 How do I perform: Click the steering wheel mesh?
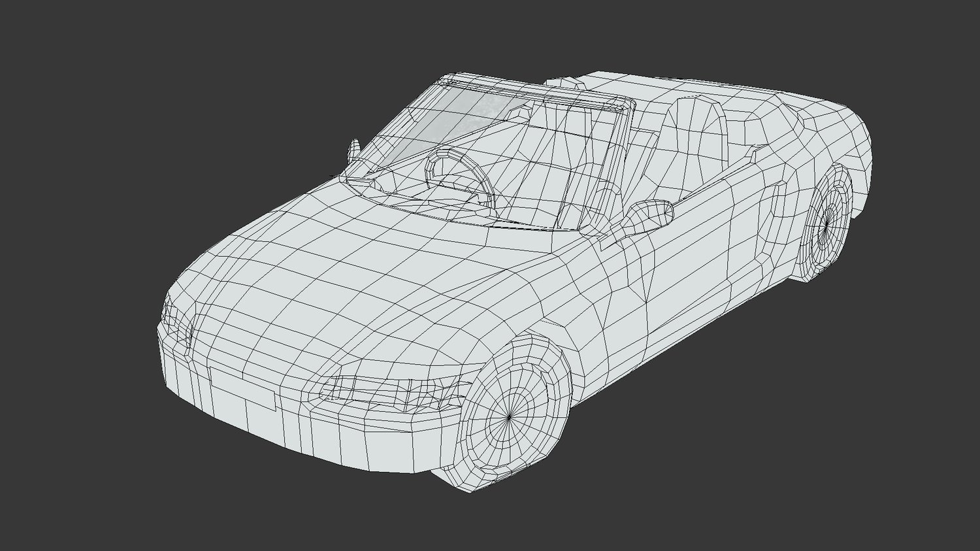[x=459, y=173]
